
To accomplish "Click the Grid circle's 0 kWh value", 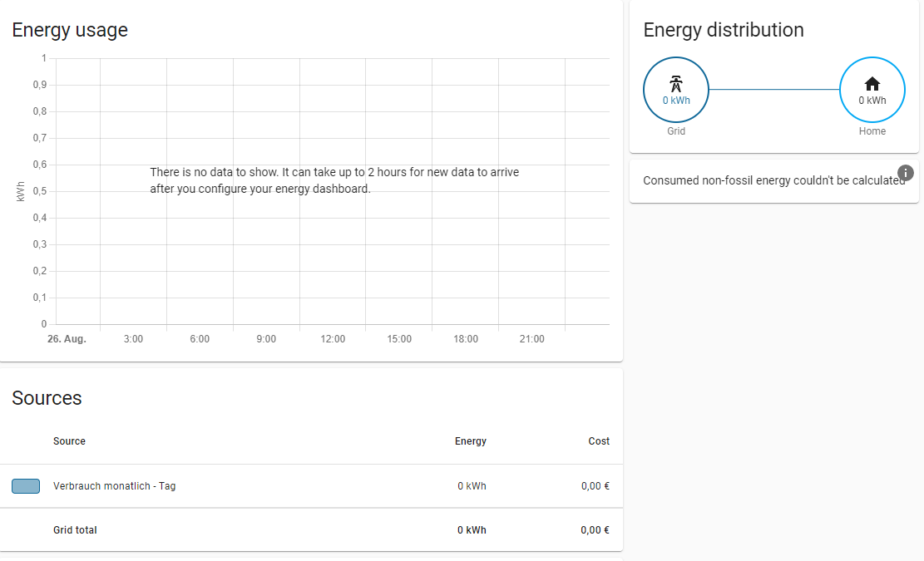I will point(676,101).
